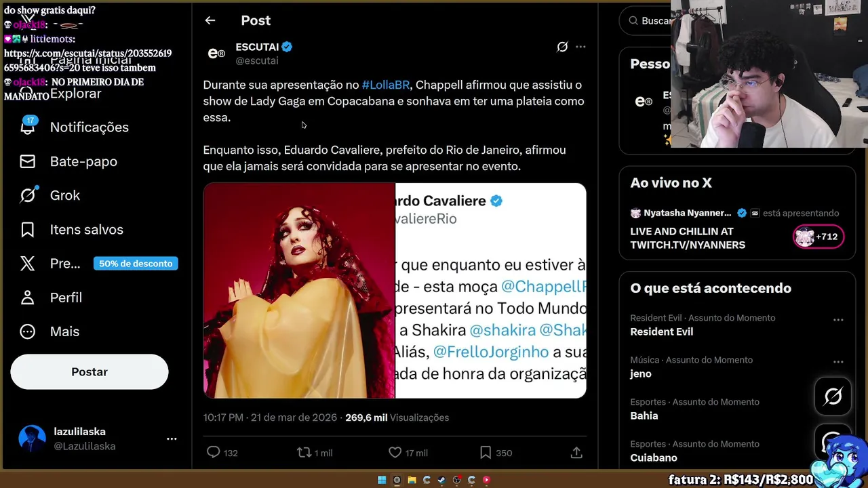
Task: Open the three-dot menu on the post
Action: point(580,47)
